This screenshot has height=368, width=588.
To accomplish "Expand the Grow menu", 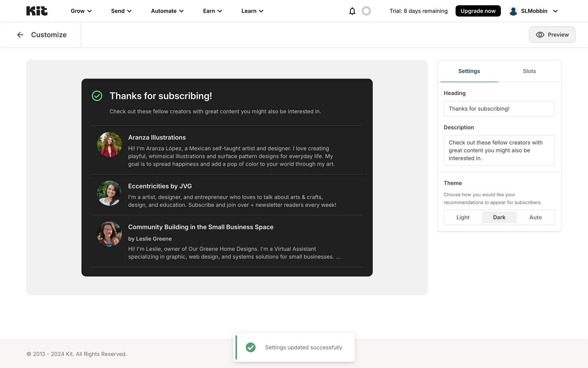I will coord(81,11).
